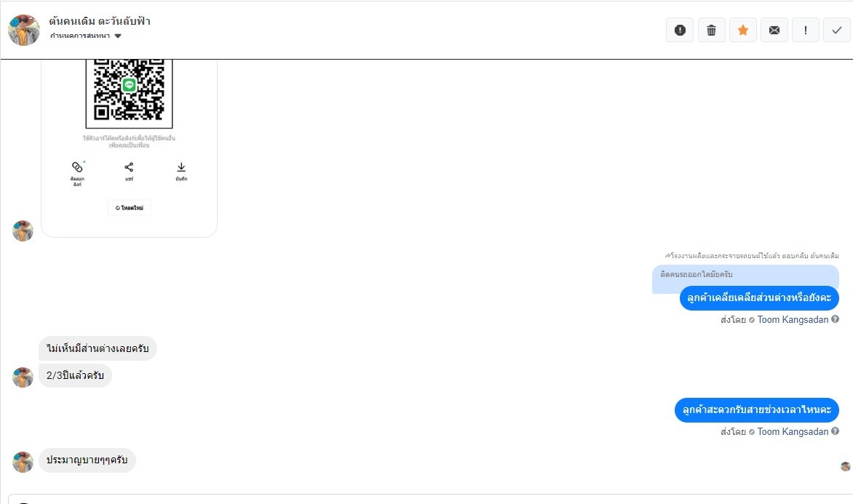Viewport: 853px width, 504px height.
Task: Click help icon beside first Toom Kangsadan
Action: [835, 319]
